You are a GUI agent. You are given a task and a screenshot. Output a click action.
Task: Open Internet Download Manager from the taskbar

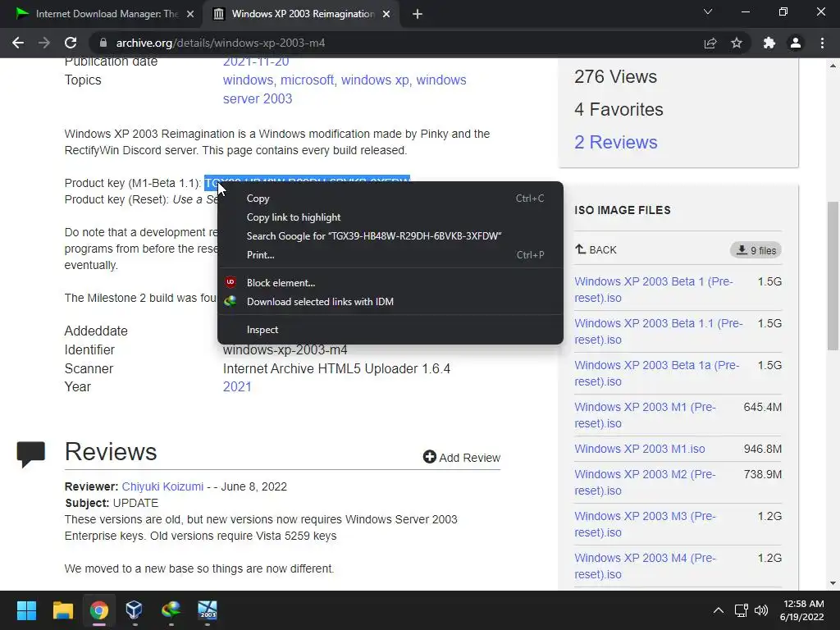171,610
